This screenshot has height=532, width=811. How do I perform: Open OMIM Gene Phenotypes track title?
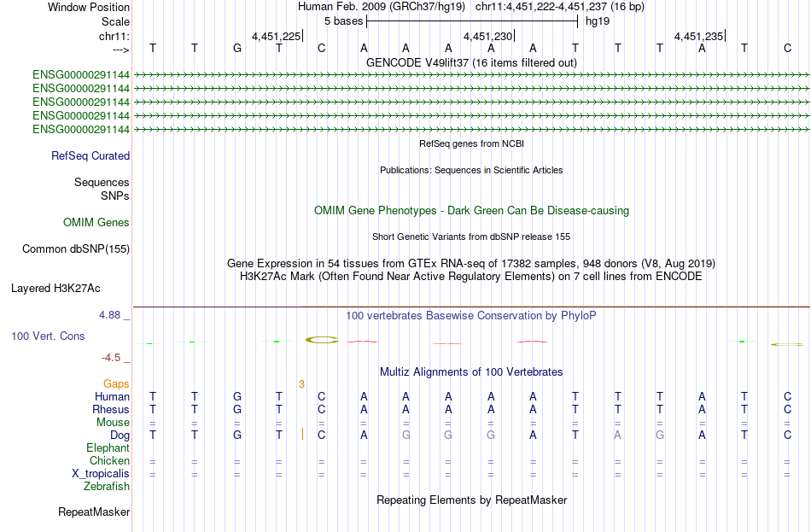point(471,211)
